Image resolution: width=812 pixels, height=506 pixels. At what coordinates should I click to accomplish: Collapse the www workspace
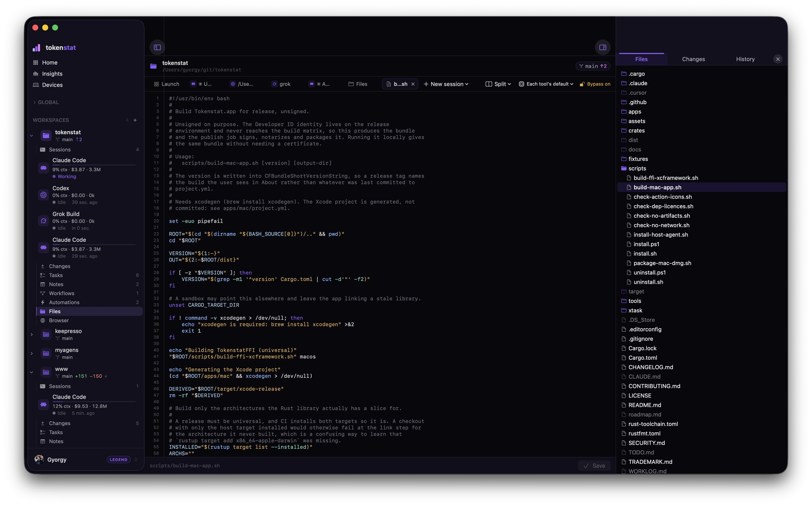pos(31,372)
